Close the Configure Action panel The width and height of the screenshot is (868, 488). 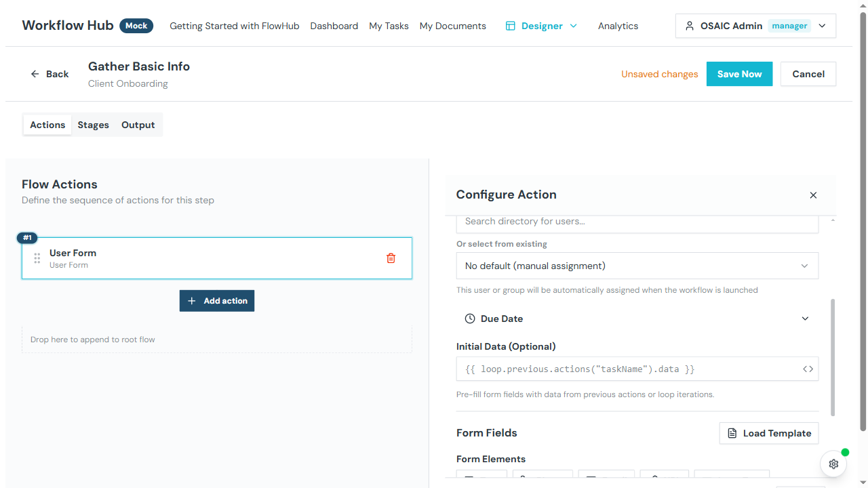pos(813,195)
